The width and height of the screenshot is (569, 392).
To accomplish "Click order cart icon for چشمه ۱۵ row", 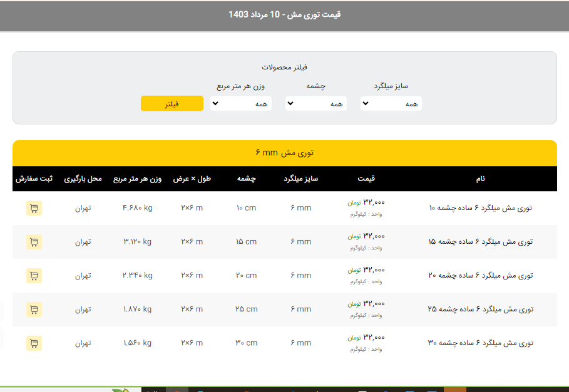I will [x=34, y=242].
